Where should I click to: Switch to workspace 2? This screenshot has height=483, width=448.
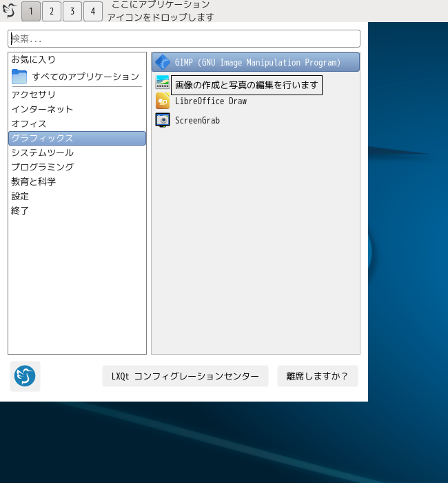[x=52, y=11]
